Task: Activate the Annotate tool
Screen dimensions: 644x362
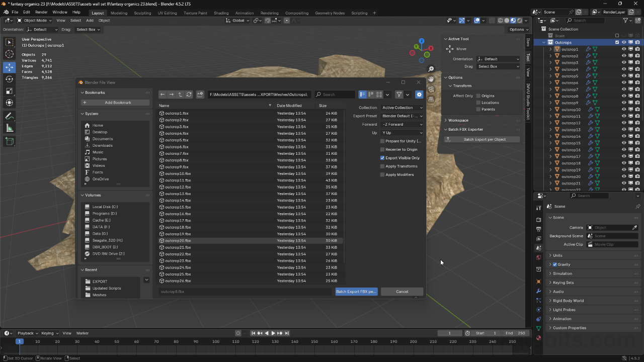Action: (9, 117)
